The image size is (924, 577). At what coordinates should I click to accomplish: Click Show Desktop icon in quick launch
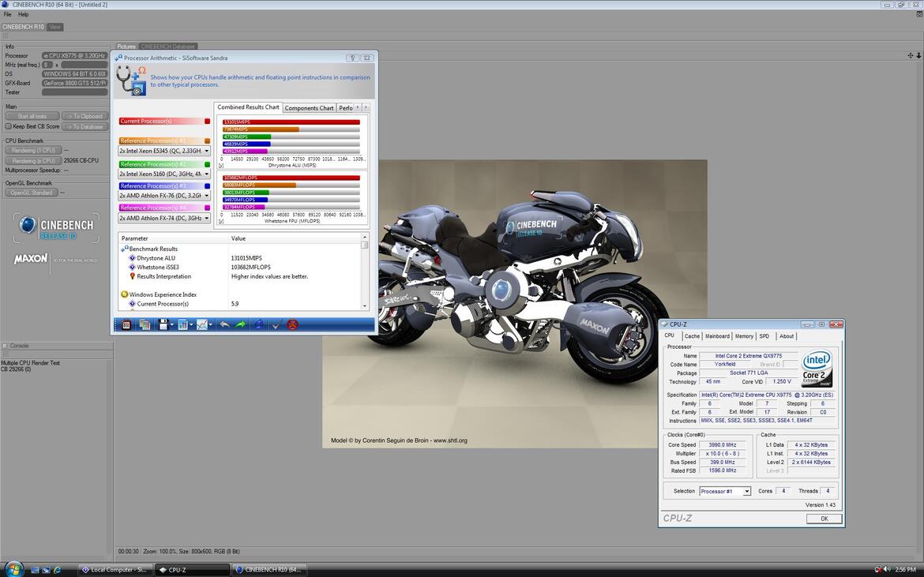pyautogui.click(x=36, y=569)
